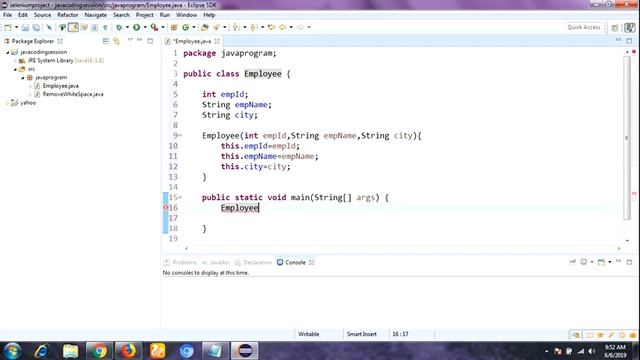Click the Quick Access search field

tap(584, 27)
